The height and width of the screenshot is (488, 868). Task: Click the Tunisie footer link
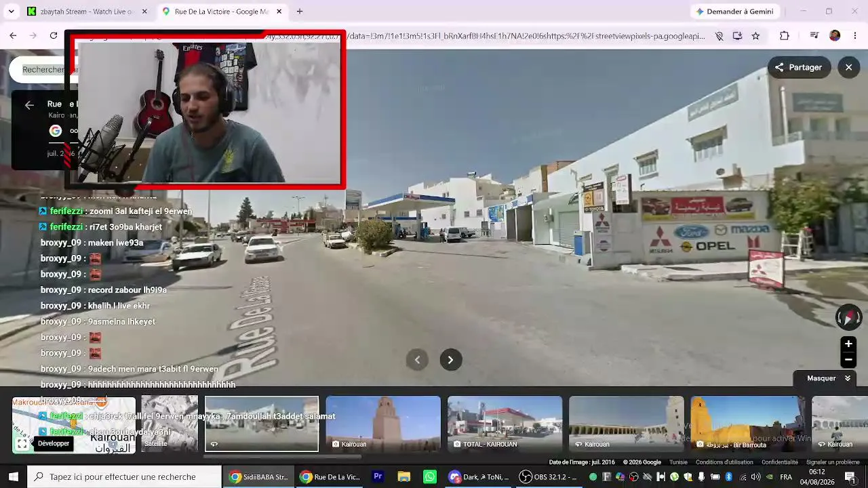click(678, 462)
